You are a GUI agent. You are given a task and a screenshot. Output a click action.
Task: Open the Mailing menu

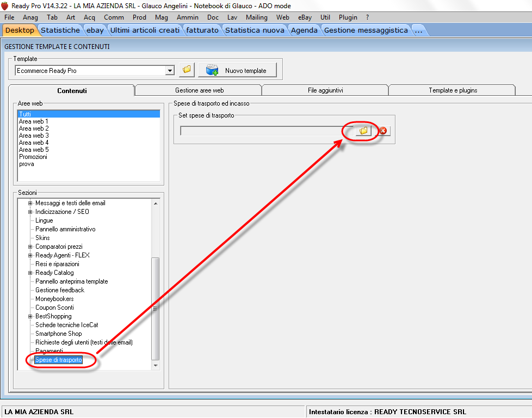pos(257,17)
